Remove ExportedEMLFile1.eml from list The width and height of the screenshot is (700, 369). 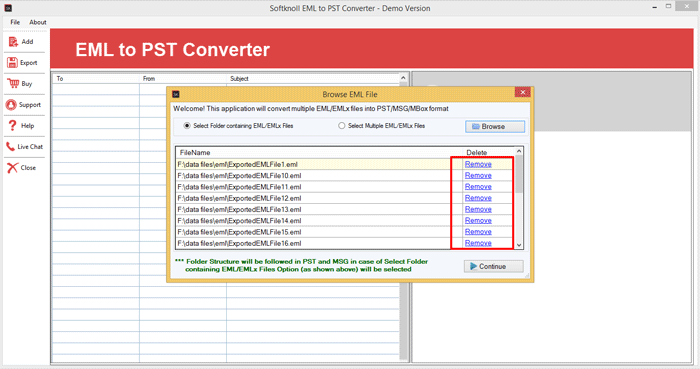click(x=478, y=164)
